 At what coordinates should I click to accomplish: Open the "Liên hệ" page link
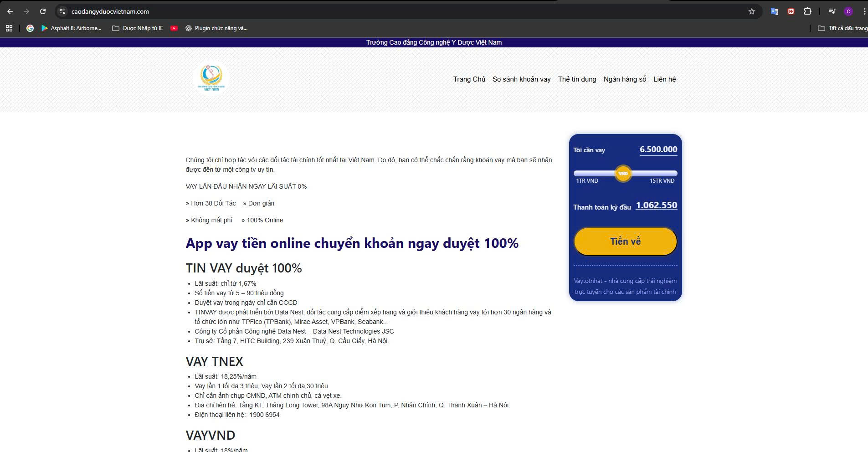pyautogui.click(x=664, y=79)
